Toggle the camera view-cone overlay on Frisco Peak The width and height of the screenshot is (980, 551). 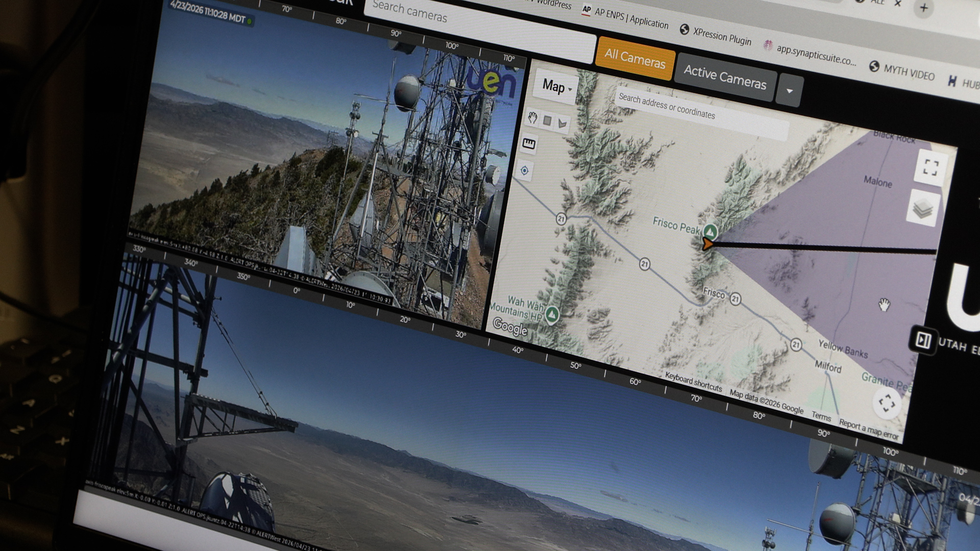(817, 214)
